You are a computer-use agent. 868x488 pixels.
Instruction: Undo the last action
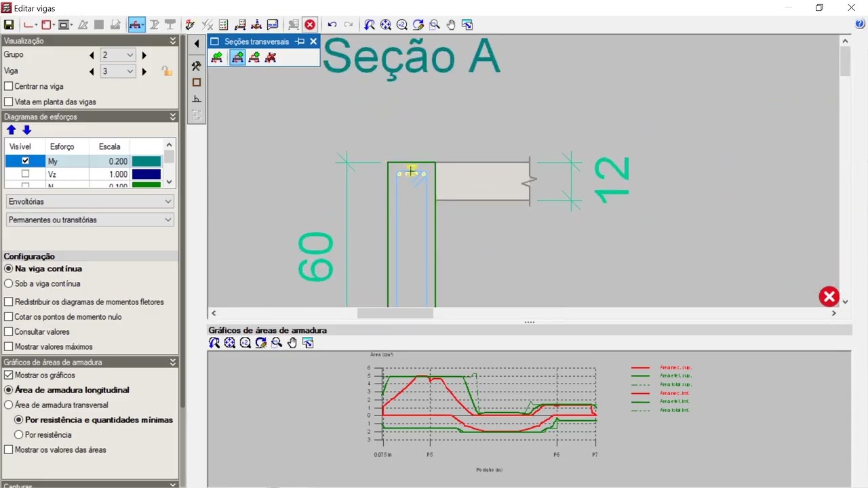click(332, 24)
